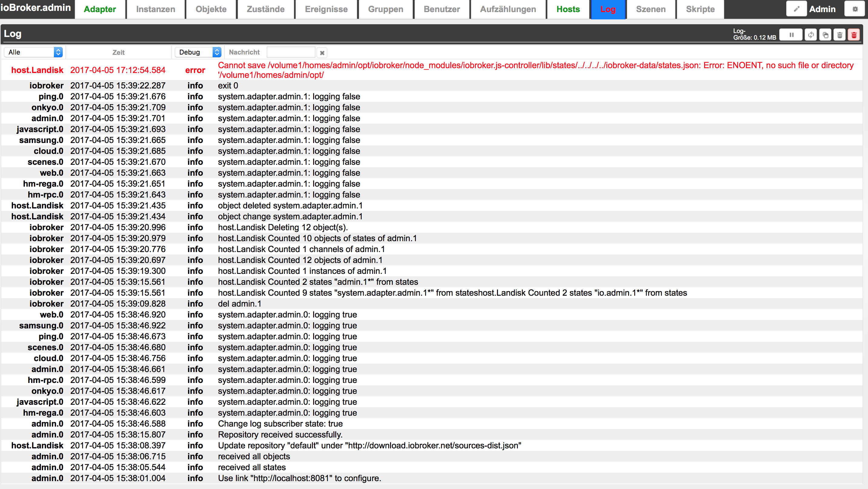This screenshot has width=868, height=489.
Task: Click the red trash delete log icon
Action: tap(854, 35)
